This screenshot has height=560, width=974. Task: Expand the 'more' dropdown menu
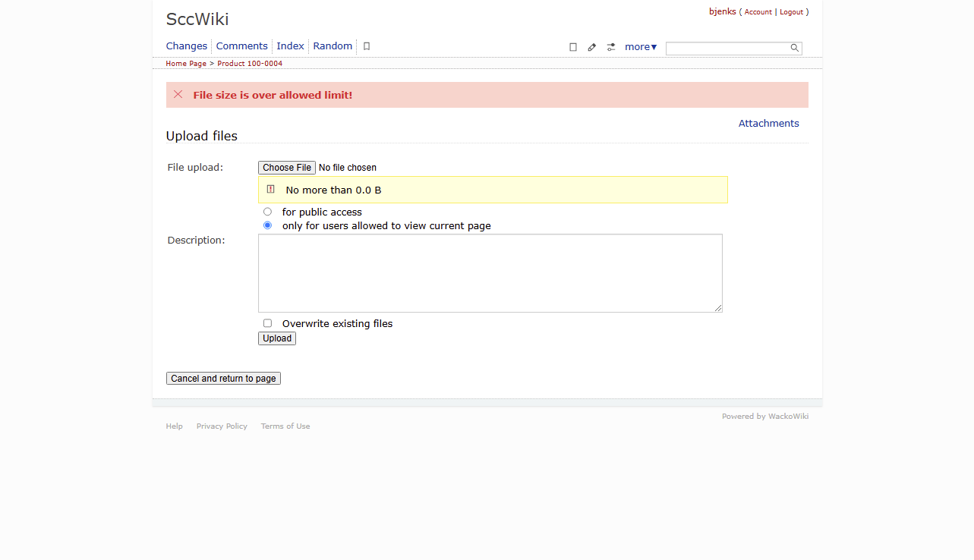641,47
